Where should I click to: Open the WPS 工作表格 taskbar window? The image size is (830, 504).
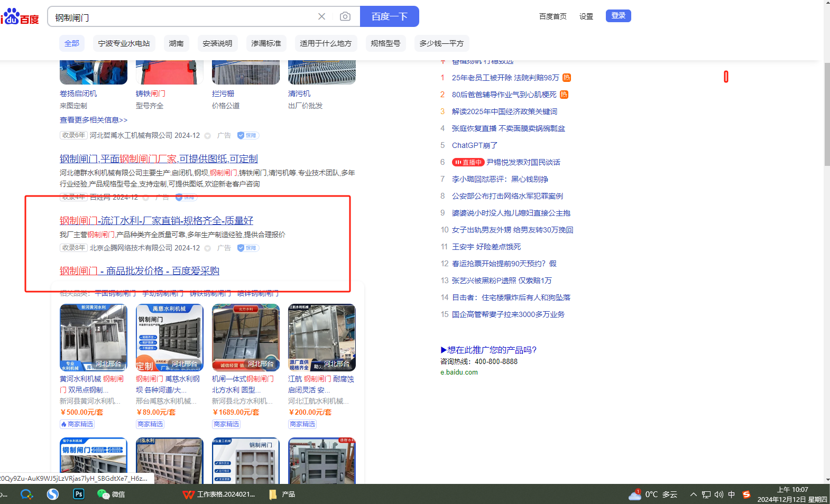click(x=219, y=494)
